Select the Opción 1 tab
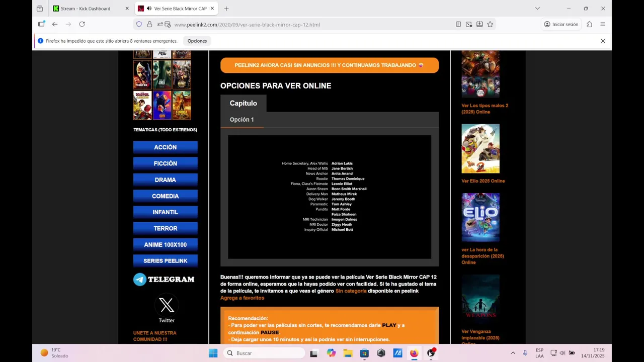644x362 pixels. coord(242,120)
